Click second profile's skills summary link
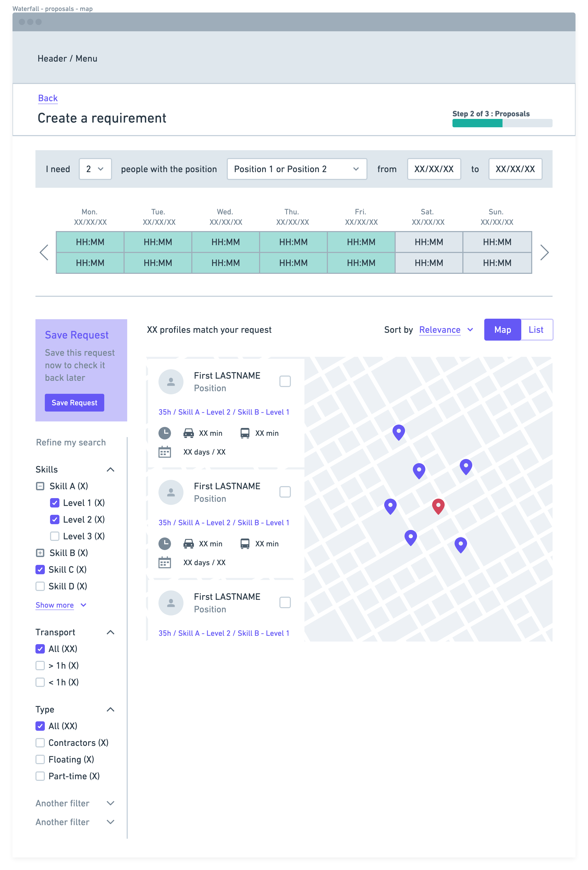Image resolution: width=588 pixels, height=870 pixels. pos(224,523)
